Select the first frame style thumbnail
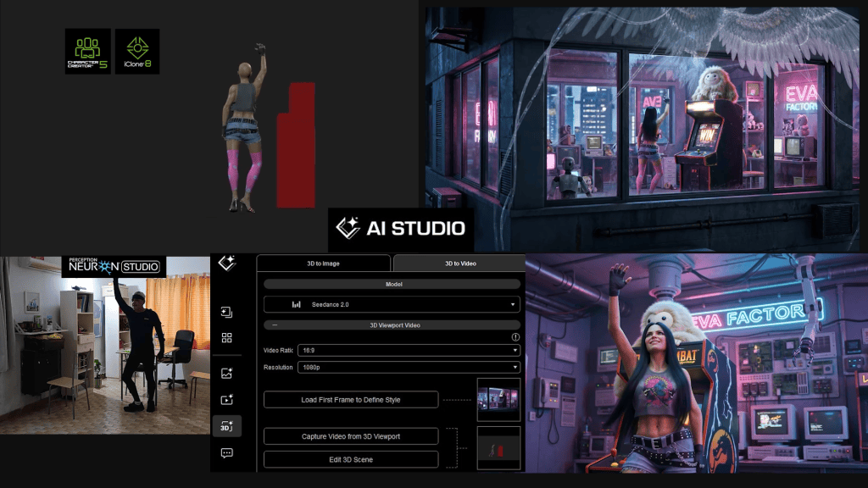This screenshot has height=488, width=868. [x=498, y=400]
